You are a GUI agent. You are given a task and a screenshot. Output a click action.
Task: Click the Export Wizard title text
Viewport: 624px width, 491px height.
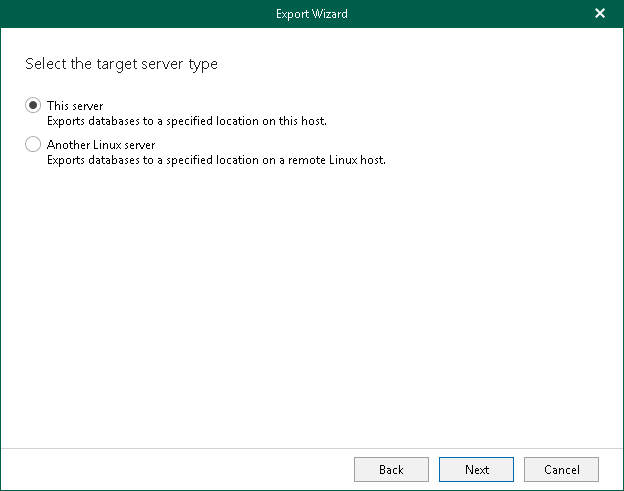click(x=312, y=14)
